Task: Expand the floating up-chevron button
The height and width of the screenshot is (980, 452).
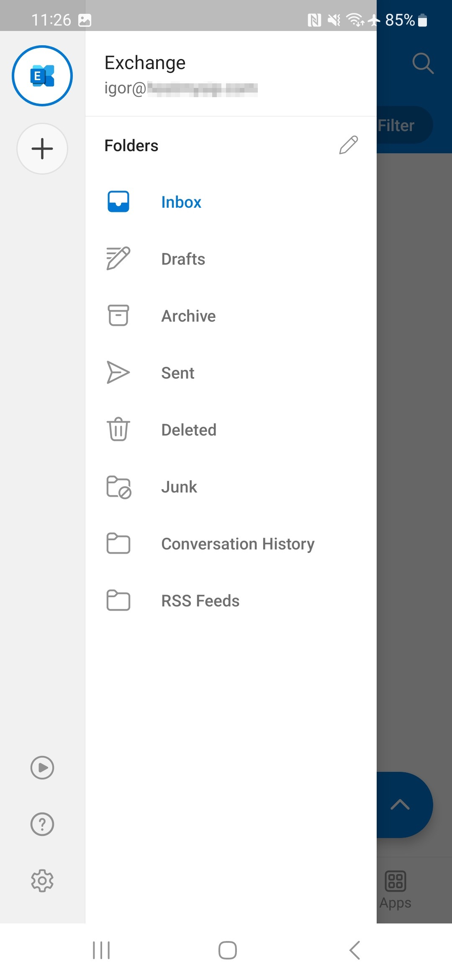Action: [401, 805]
